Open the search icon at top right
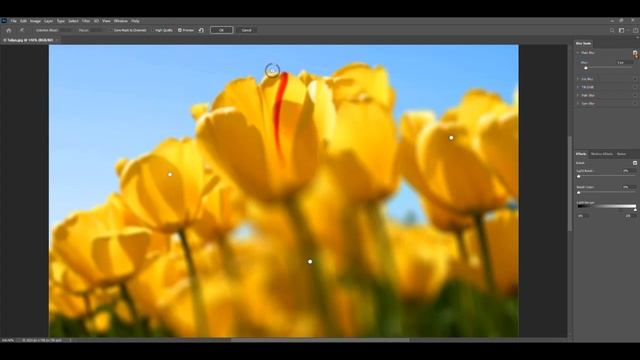Viewport: 640px width, 360px height. (612, 30)
